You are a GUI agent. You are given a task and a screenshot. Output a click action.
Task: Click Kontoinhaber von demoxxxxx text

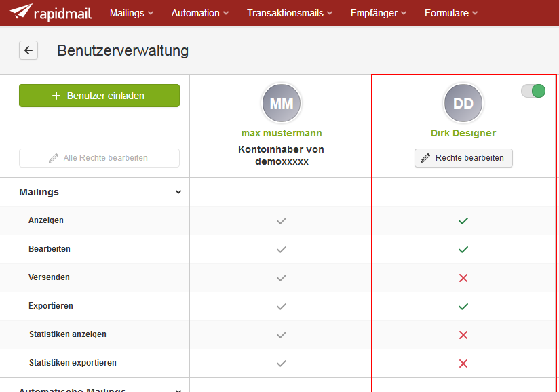[x=282, y=155]
